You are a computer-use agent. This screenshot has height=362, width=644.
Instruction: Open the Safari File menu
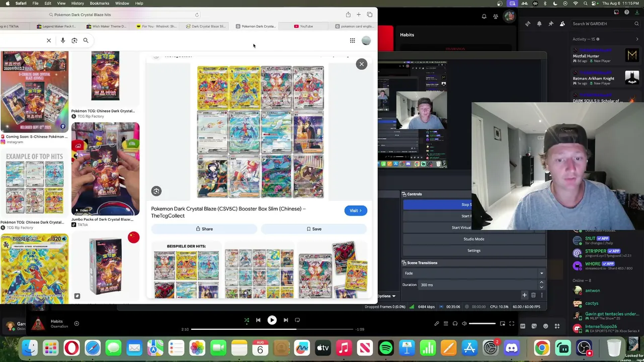[x=35, y=4]
